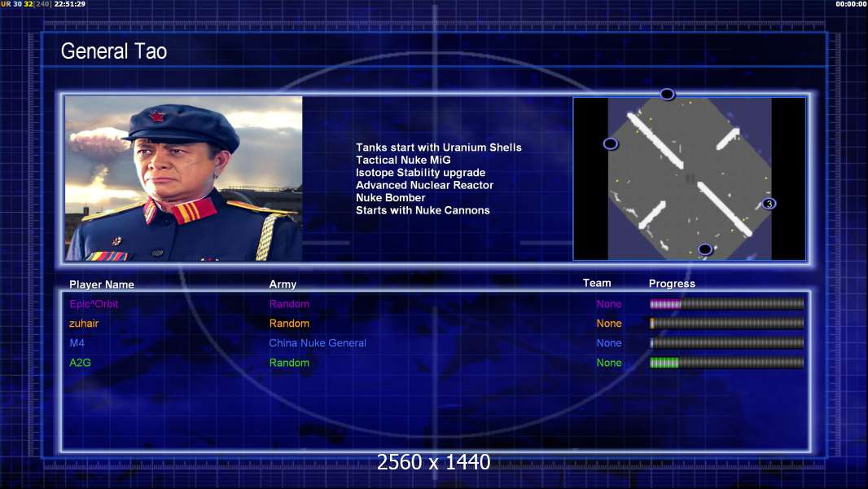Click the A2G green progress bar

pyautogui.click(x=726, y=363)
